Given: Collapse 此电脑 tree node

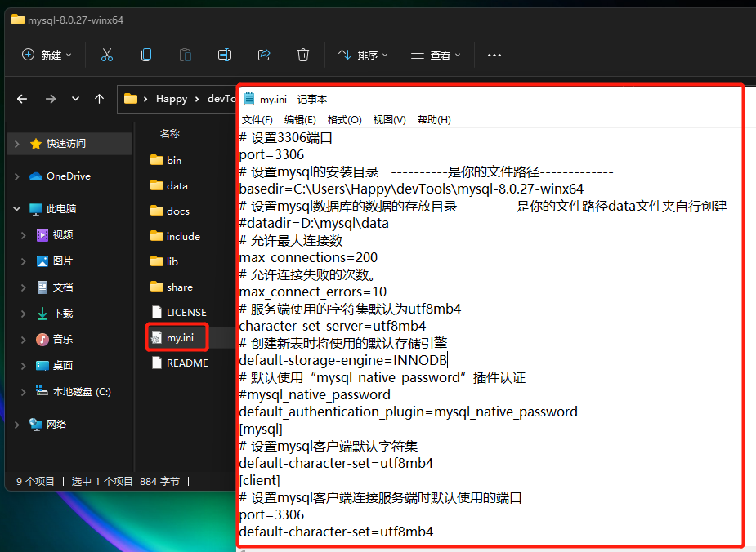Looking at the screenshot, I should 17,208.
